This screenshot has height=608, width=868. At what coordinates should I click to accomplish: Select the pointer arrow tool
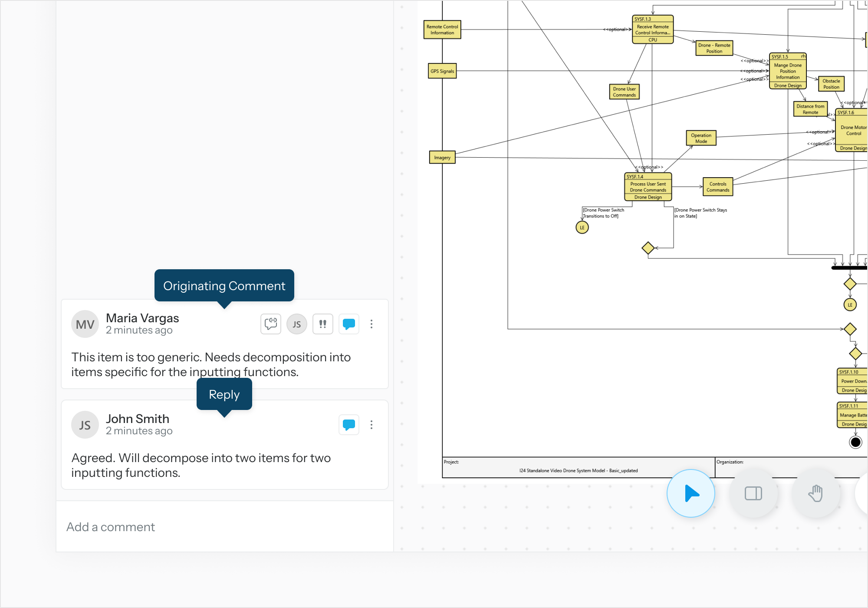pyautogui.click(x=691, y=493)
